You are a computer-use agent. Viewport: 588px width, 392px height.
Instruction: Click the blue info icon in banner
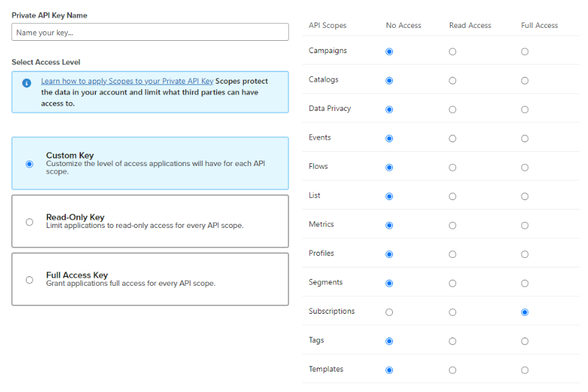[x=27, y=83]
